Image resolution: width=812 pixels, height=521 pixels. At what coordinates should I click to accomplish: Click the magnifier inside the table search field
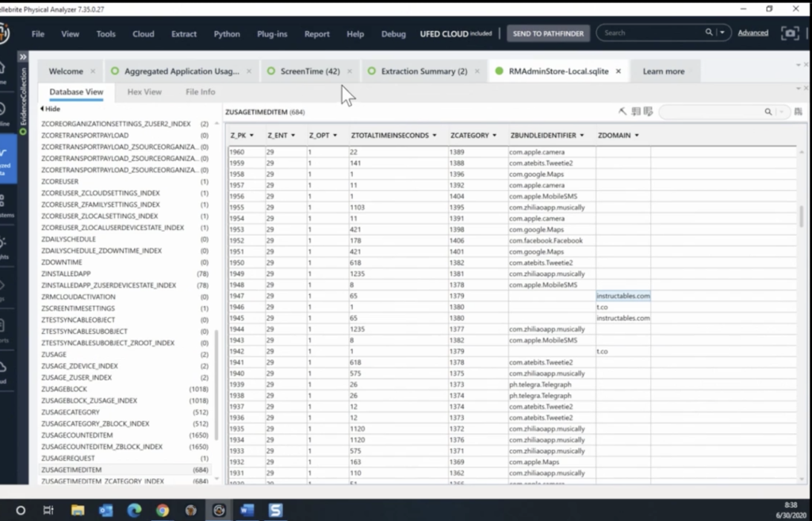pos(768,111)
